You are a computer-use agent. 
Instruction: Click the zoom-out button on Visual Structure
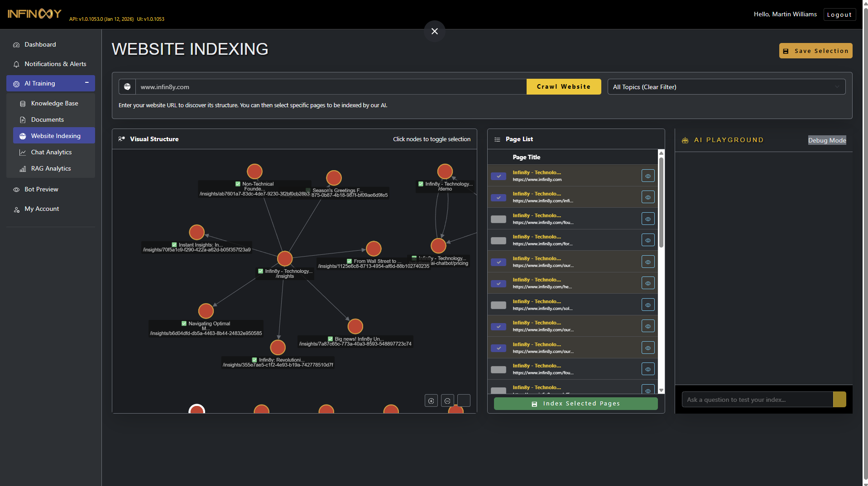tap(447, 400)
